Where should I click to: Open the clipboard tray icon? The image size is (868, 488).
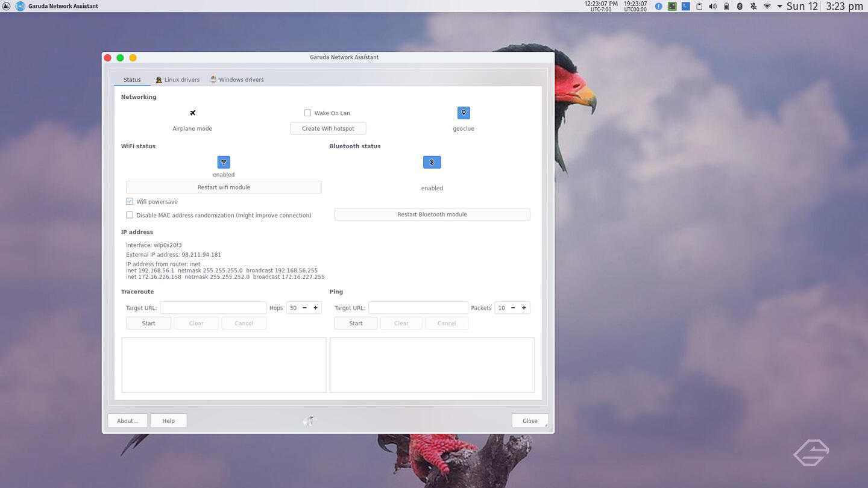(699, 6)
